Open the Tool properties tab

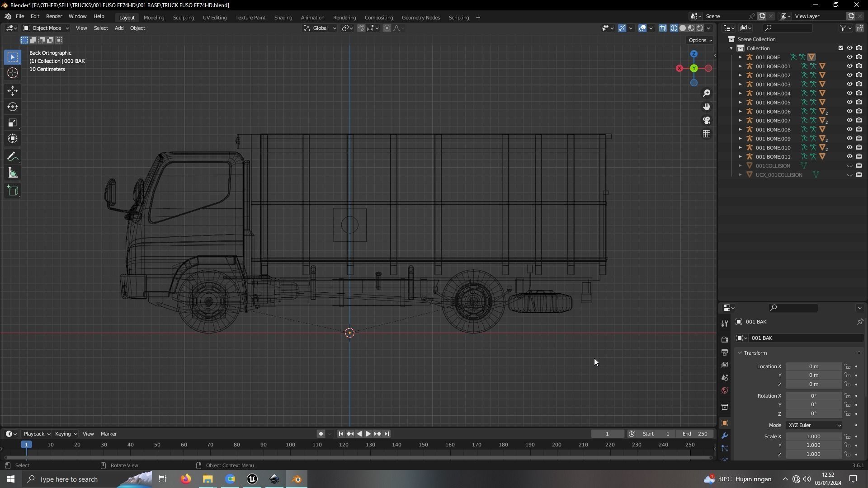[x=725, y=324]
